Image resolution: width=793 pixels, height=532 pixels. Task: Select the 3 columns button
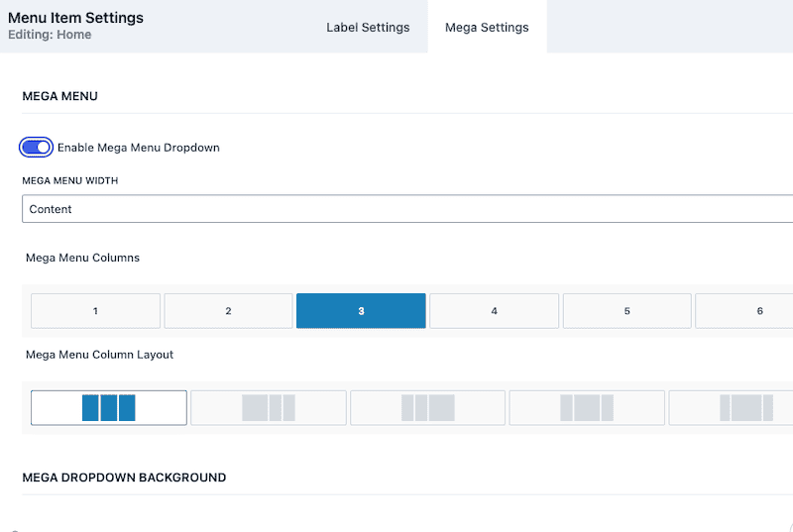click(361, 311)
